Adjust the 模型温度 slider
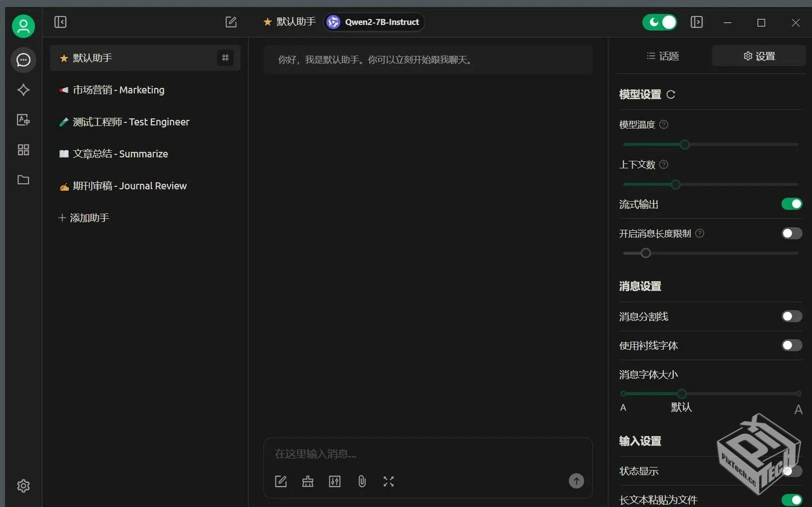The image size is (812, 507). 685,144
